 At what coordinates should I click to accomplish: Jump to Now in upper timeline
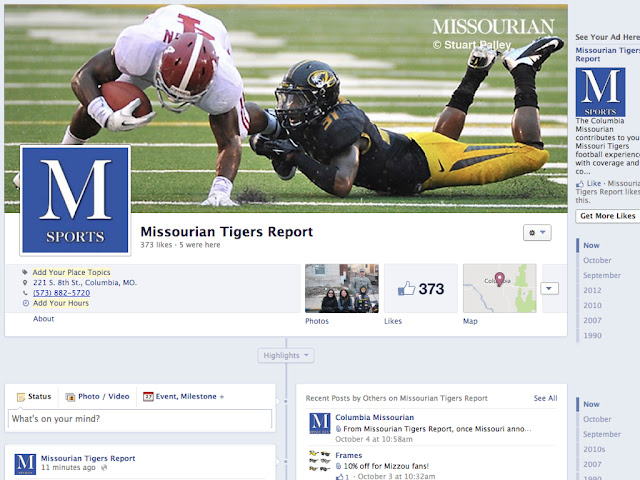click(591, 245)
